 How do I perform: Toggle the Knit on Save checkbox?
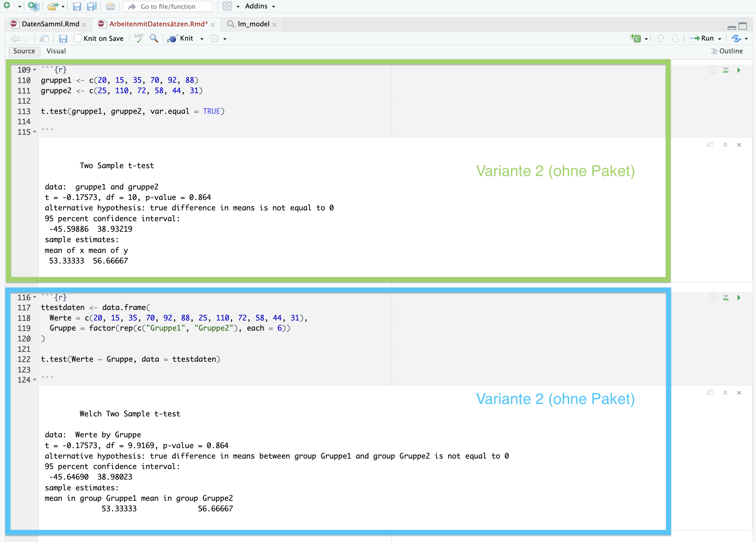[x=78, y=38]
